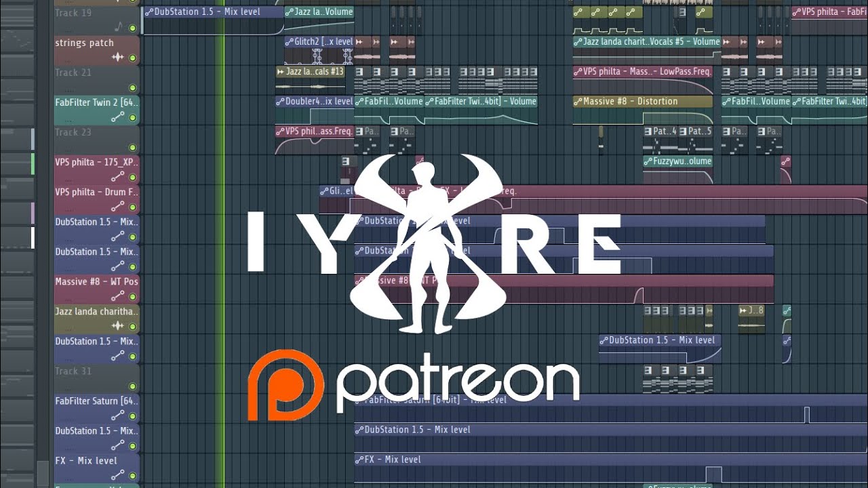Click automation icon on FX - Mix level track header
Image resolution: width=868 pixels, height=488 pixels.
click(118, 475)
